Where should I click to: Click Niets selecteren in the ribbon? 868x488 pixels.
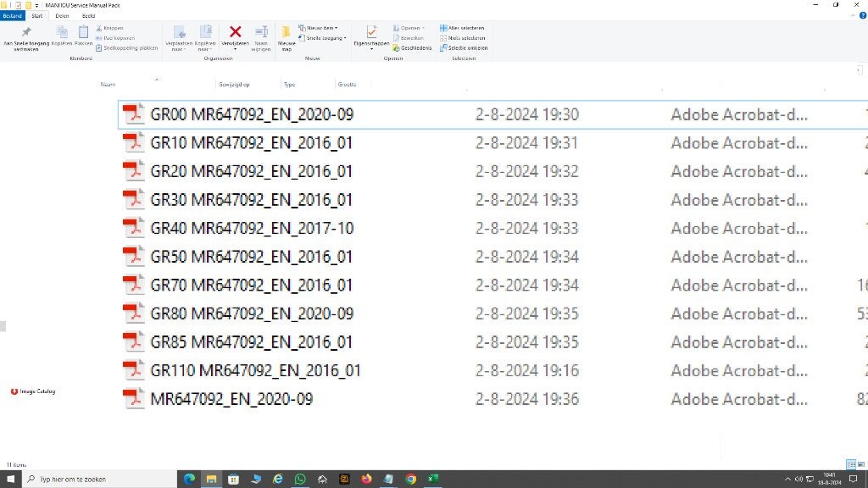[x=463, y=38]
